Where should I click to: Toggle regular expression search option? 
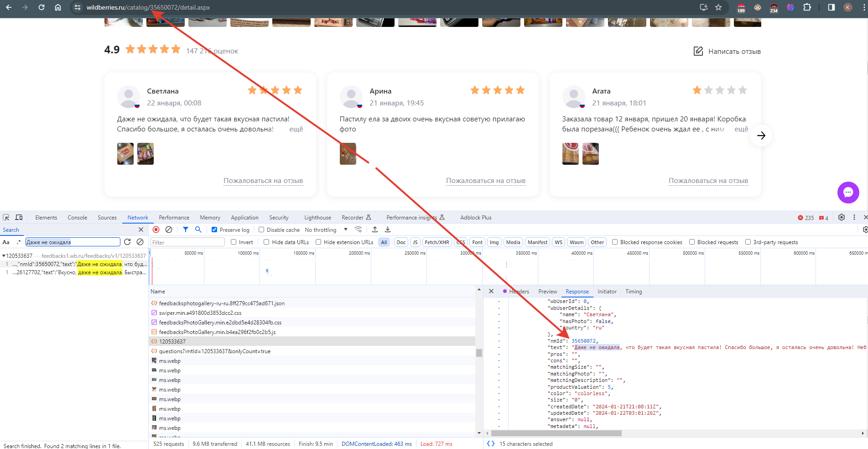point(19,242)
